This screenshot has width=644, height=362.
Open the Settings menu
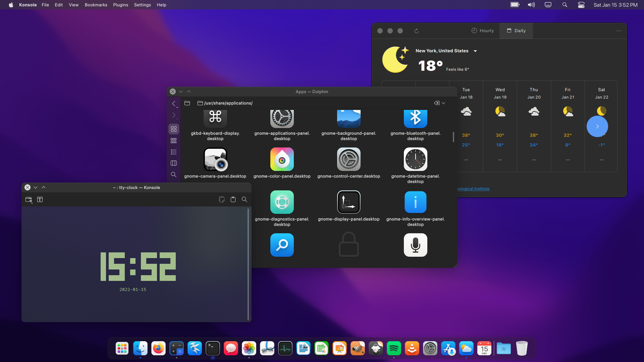click(x=142, y=5)
